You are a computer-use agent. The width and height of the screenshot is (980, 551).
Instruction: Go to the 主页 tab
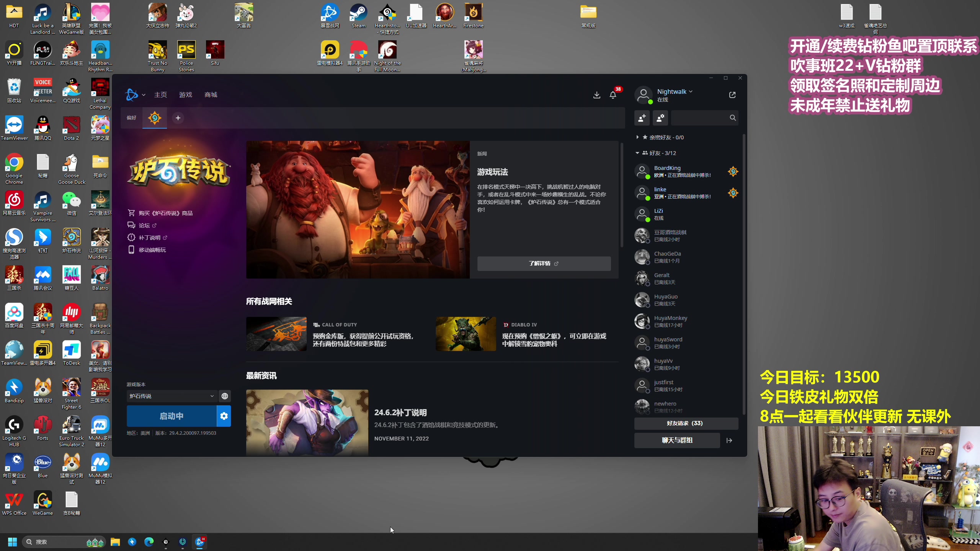[160, 95]
